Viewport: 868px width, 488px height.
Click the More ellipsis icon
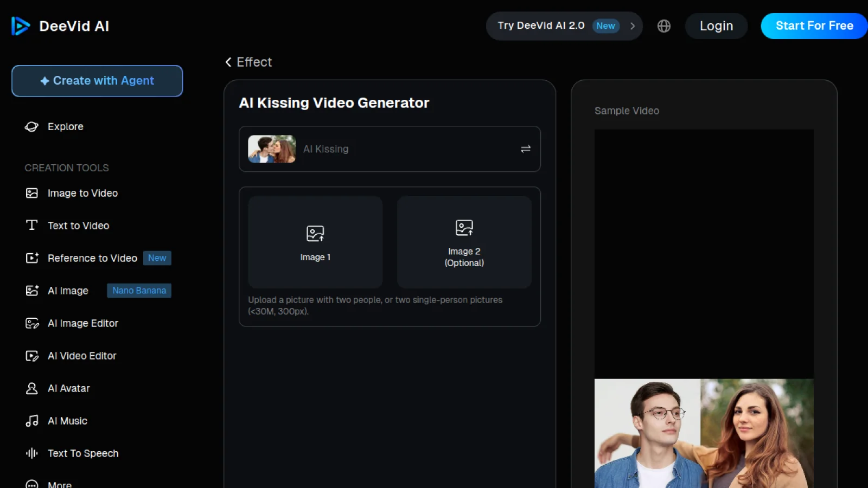coord(32,484)
